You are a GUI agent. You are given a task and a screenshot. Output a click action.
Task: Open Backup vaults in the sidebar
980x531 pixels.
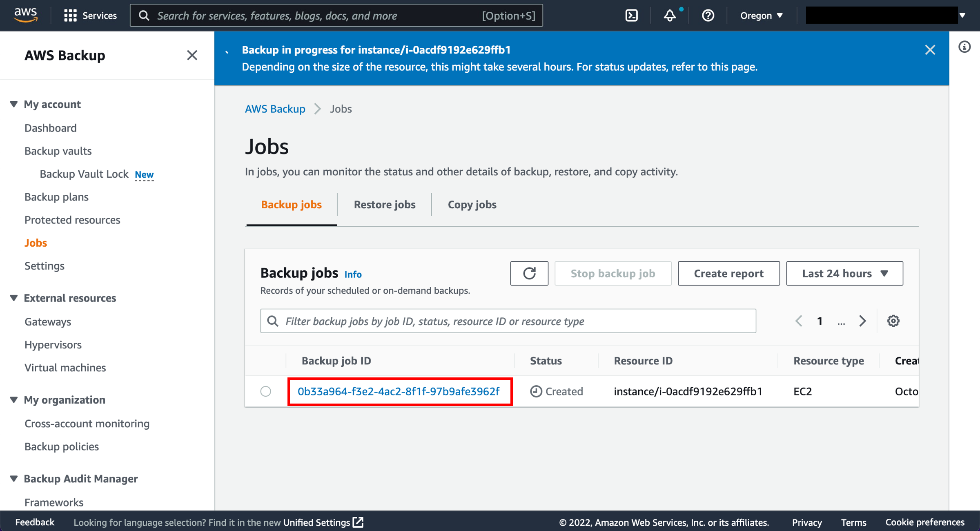coord(58,151)
